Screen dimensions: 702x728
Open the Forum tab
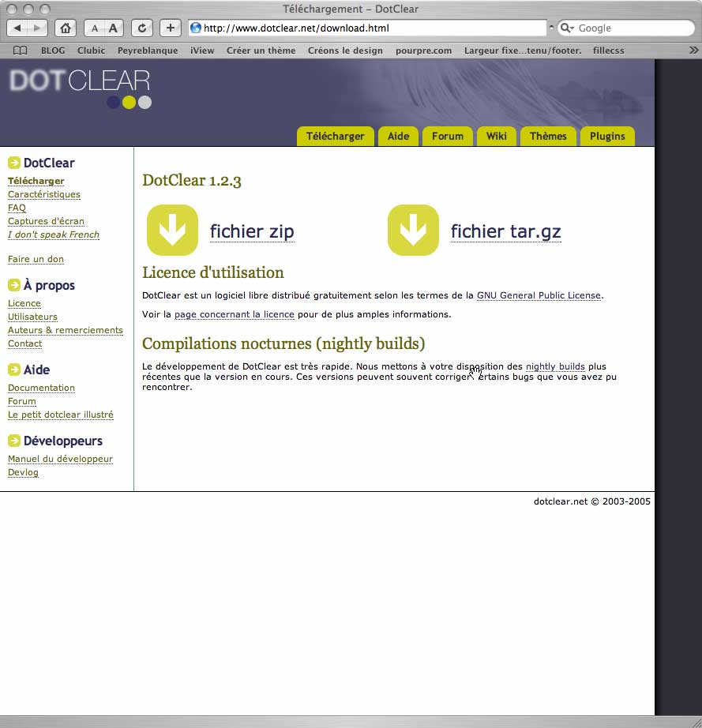pyautogui.click(x=448, y=137)
